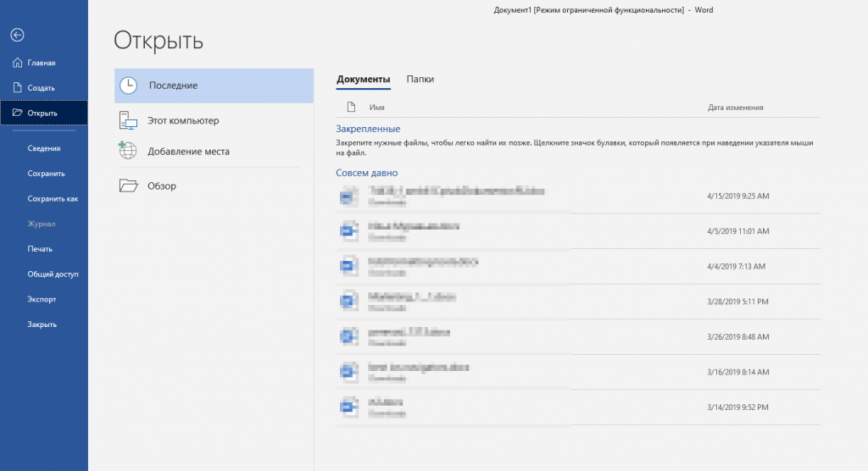This screenshot has width=868, height=471.
Task: Open Сведения in the sidebar
Action: coord(43,148)
